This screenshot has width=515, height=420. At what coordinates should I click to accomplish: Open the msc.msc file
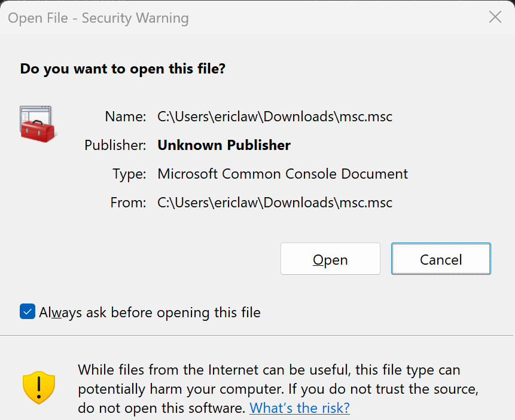(330, 259)
